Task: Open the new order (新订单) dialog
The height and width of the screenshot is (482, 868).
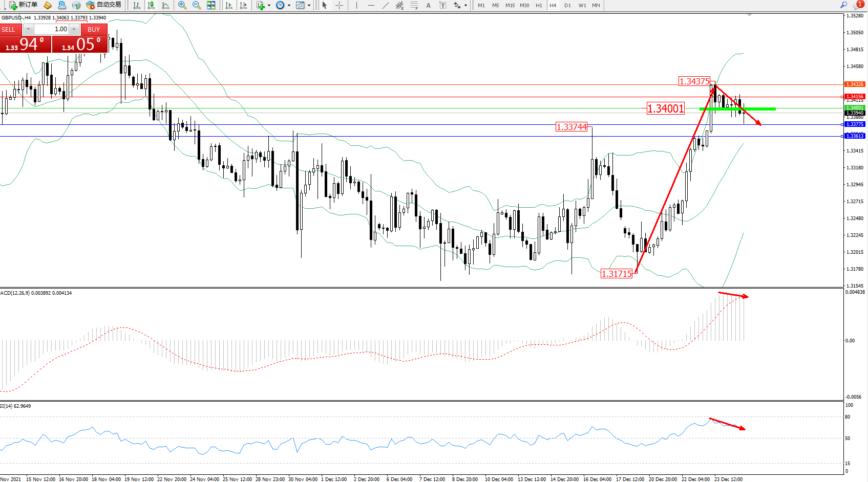Action: [x=23, y=5]
